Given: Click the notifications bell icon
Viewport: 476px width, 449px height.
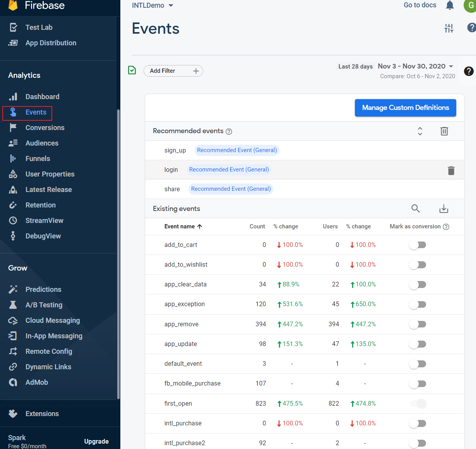Looking at the screenshot, I should pos(450,5).
